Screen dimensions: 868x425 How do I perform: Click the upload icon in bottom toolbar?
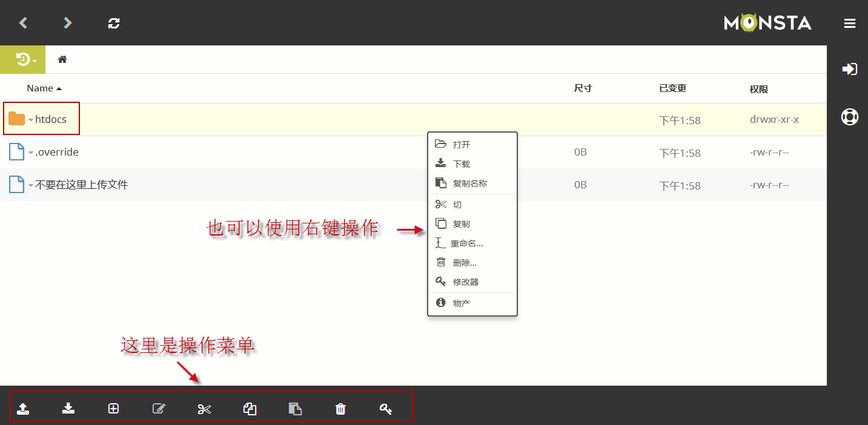[23, 409]
